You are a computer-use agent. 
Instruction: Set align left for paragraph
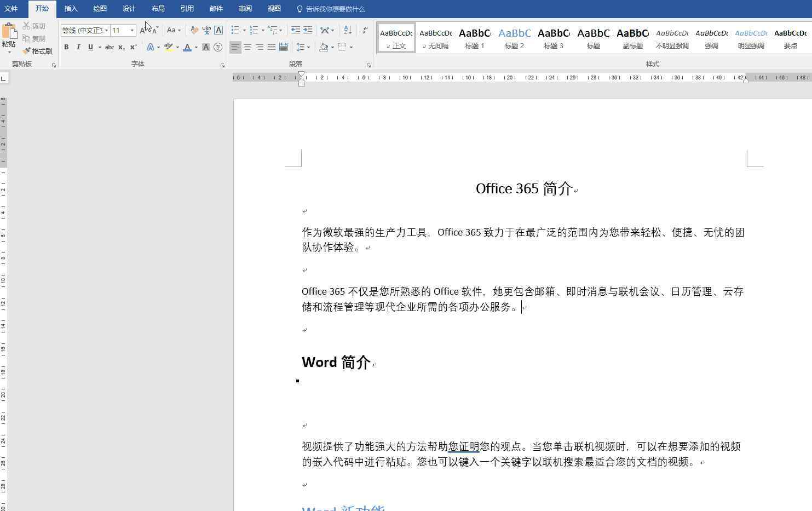(x=235, y=47)
